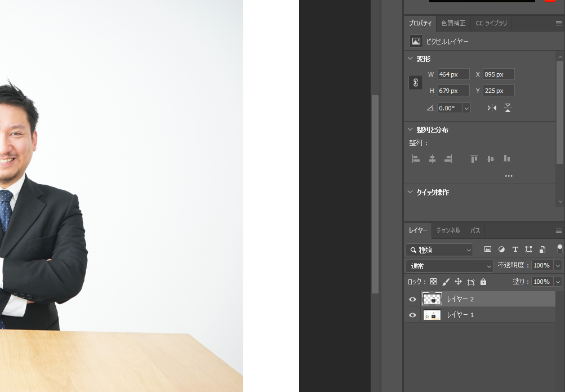Open the 不透明度 opacity slider dropdown
Viewport: 565px width, 392px height.
[x=558, y=266]
